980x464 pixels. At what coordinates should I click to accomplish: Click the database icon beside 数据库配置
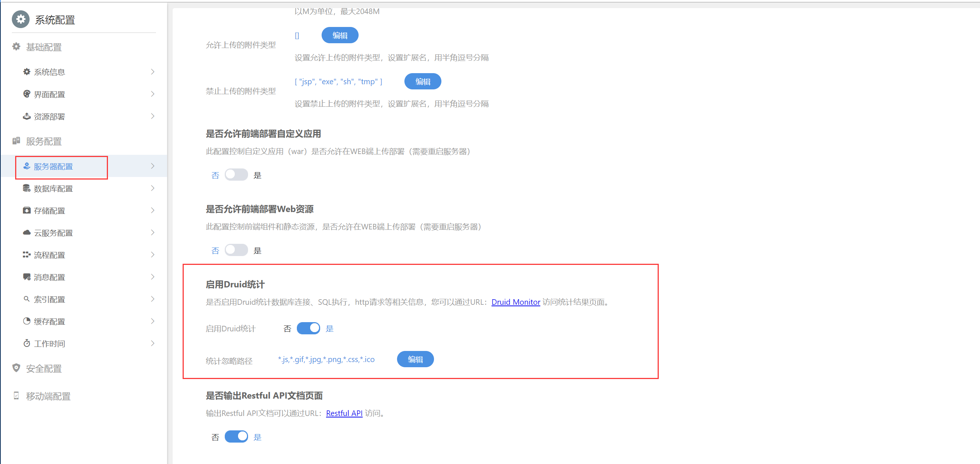click(27, 188)
